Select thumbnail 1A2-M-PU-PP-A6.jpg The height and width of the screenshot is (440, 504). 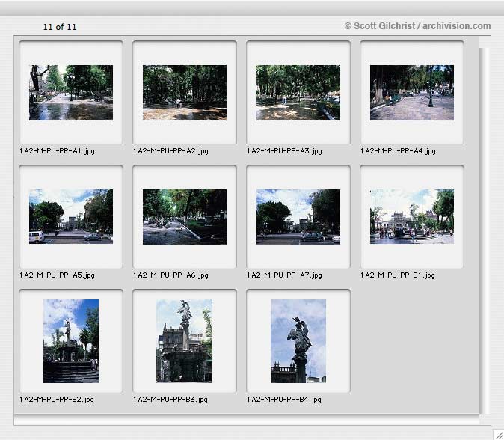coord(185,217)
